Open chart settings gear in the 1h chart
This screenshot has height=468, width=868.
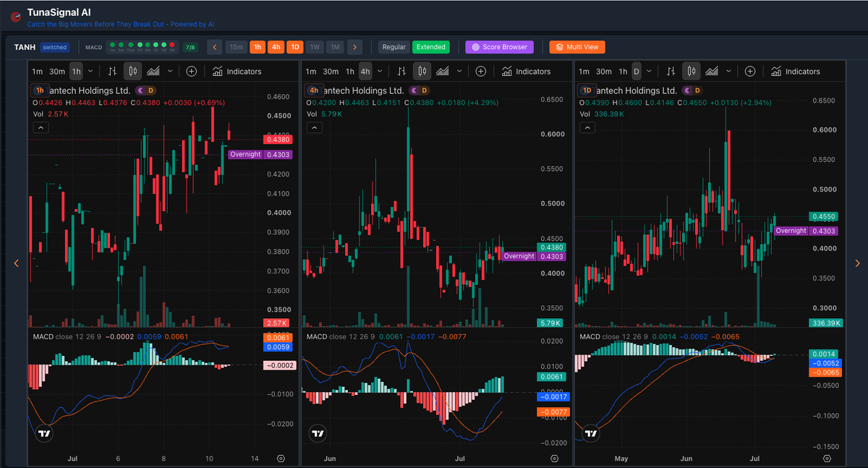coord(281,459)
